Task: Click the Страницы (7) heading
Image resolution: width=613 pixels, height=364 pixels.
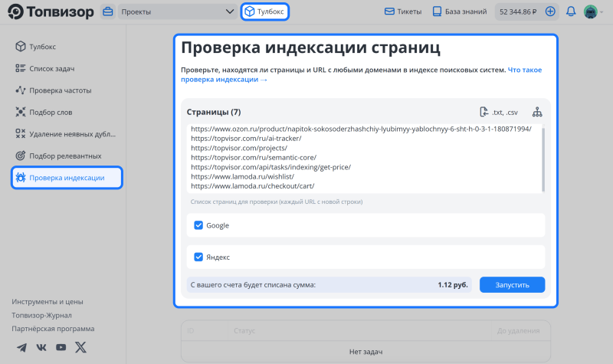Action: tap(214, 112)
